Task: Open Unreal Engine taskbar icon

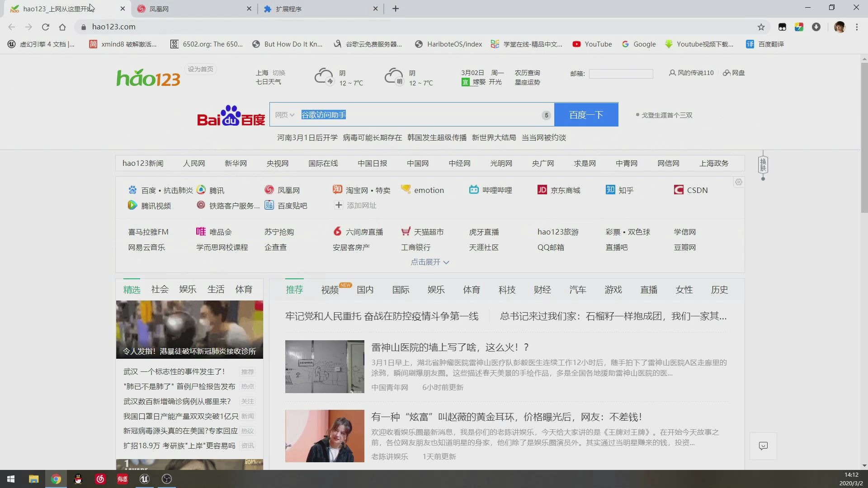Action: pyautogui.click(x=145, y=479)
